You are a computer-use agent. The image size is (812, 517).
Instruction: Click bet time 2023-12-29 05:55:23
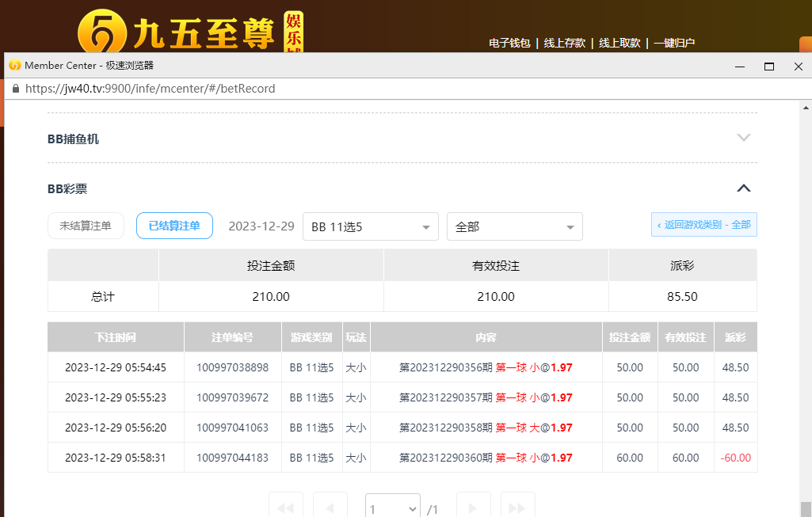click(x=116, y=397)
